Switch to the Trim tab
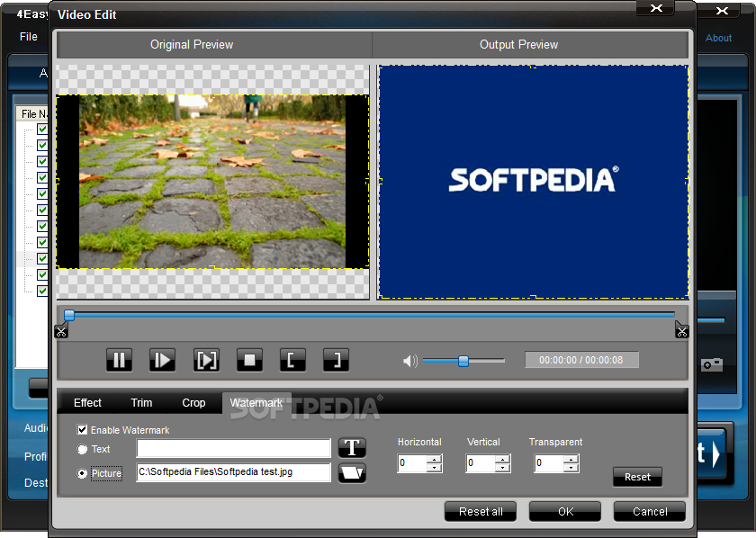 click(141, 403)
